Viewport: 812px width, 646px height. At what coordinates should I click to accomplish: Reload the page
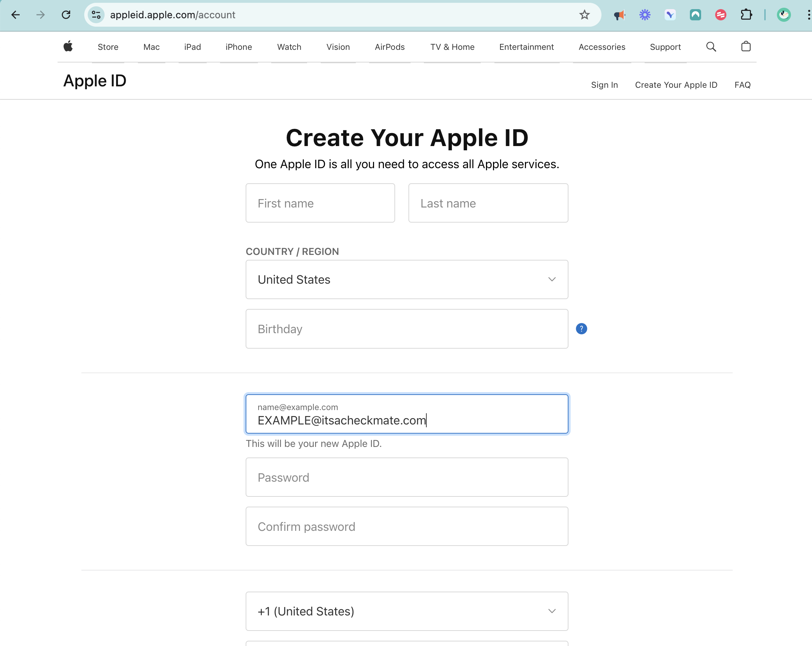click(66, 15)
